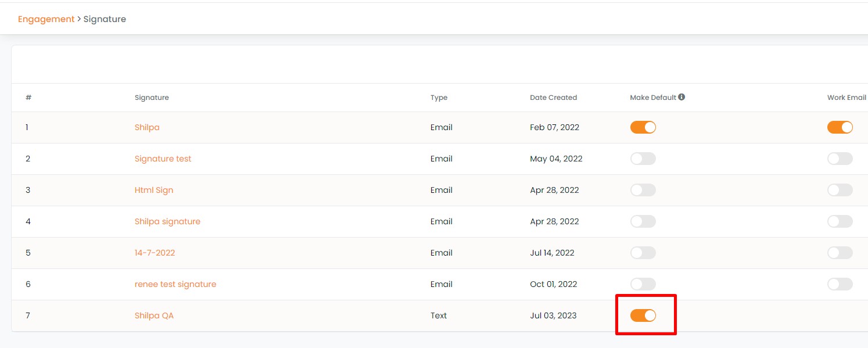Disable Make Default toggle for Shilpa
This screenshot has height=348, width=868.
coord(643,127)
